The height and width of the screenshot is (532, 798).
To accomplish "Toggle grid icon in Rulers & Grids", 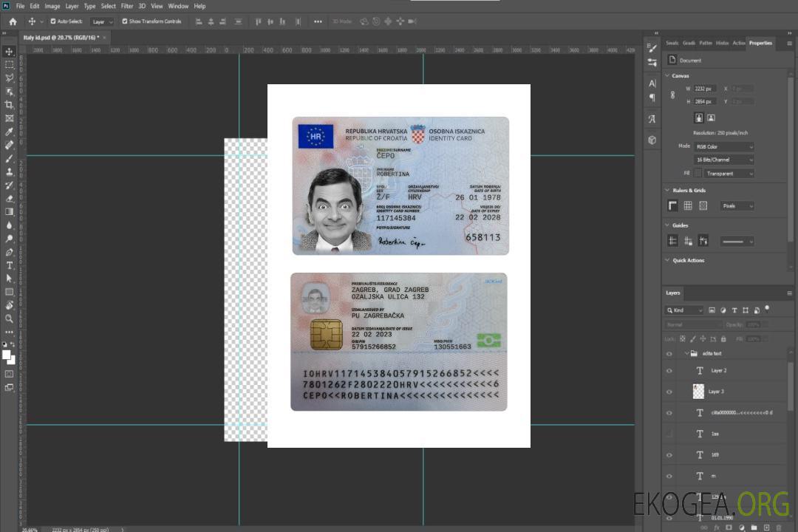I will click(x=688, y=205).
